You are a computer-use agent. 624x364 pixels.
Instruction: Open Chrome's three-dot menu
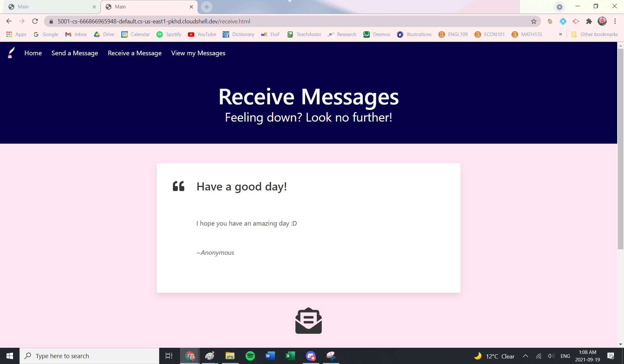tap(615, 21)
